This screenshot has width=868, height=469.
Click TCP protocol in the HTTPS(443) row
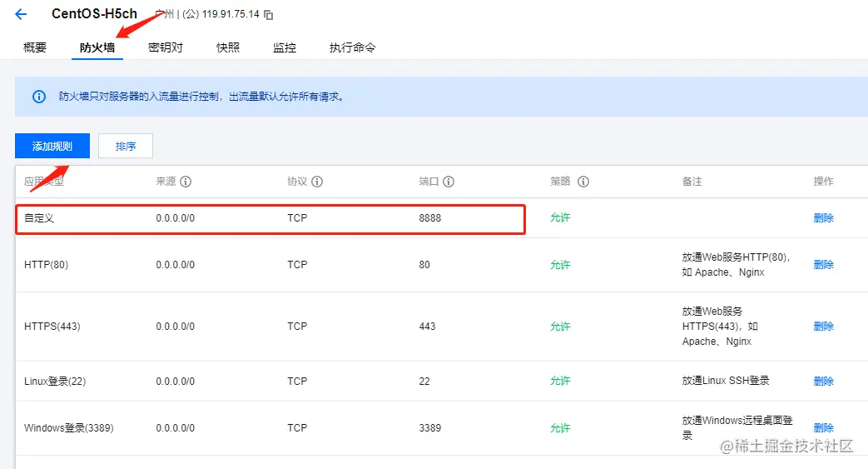[x=297, y=326]
